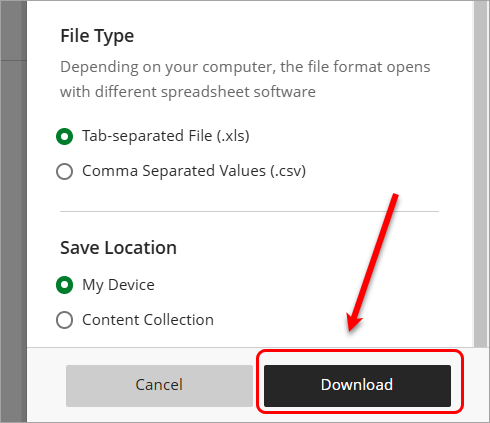Click the 'Content Collection' label text
Viewport: 490px width, 423px height.
148,320
